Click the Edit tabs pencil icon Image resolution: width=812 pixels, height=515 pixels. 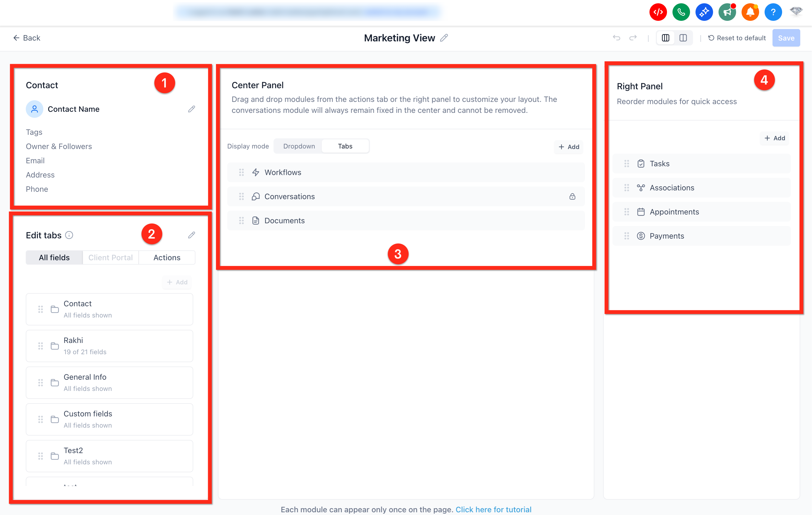[192, 235]
